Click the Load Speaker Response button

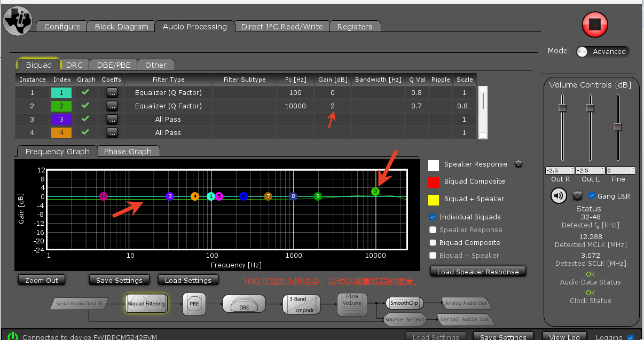(478, 272)
